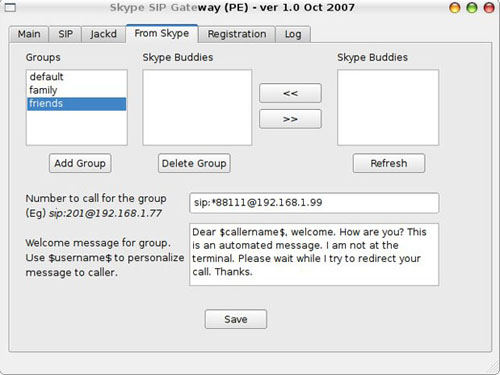This screenshot has width=500, height=375.
Task: Save the group settings
Action: click(236, 319)
